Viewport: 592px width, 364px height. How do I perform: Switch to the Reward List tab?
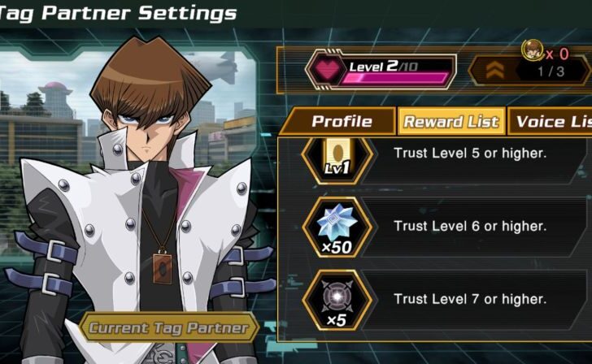(451, 121)
